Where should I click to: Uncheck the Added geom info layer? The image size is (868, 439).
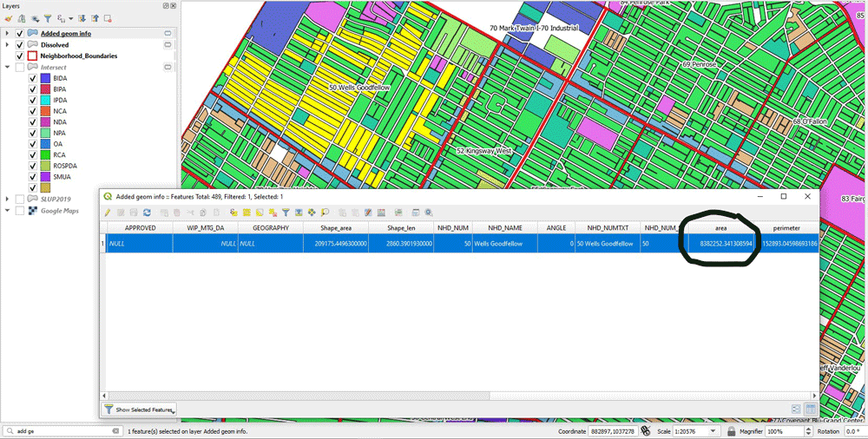(21, 33)
